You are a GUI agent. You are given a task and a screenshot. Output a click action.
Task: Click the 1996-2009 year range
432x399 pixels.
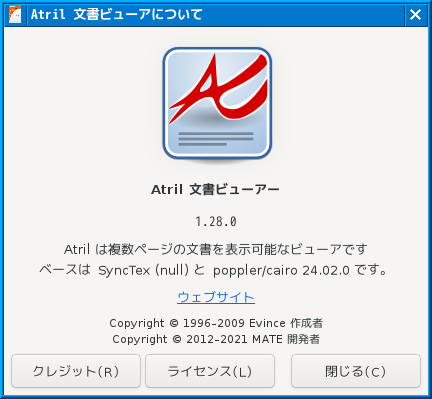(214, 323)
